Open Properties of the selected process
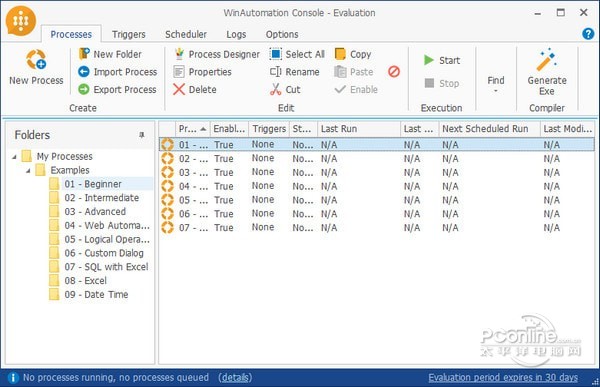Screen dimensions: 600x387 202,72
